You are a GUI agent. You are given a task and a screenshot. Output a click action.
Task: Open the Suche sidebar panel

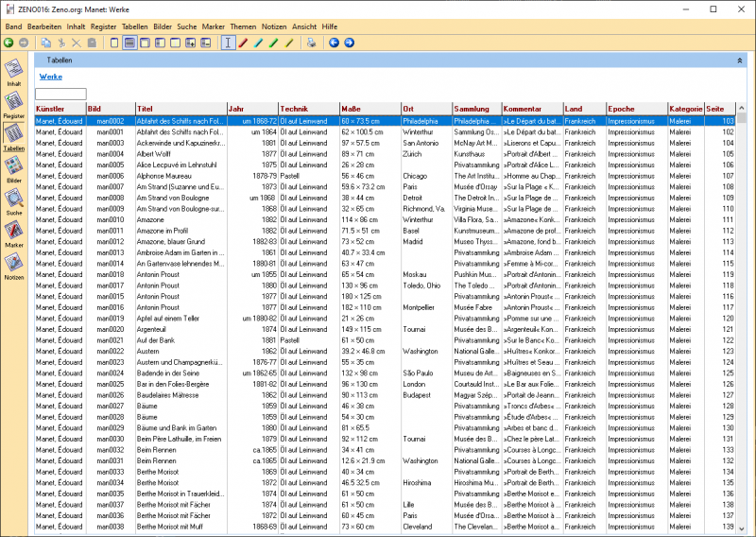pos(14,200)
